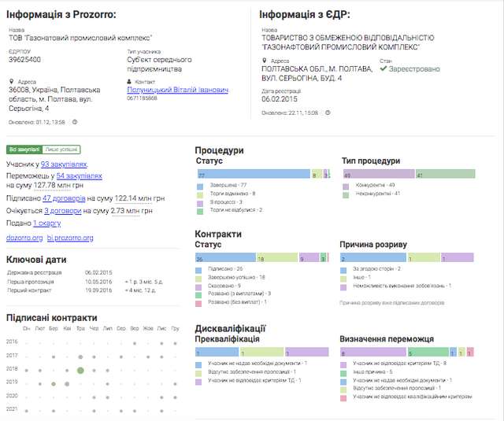The width and height of the screenshot is (504, 421).
Task: Click the map pin icon in Prozorro address
Action: tap(11, 81)
